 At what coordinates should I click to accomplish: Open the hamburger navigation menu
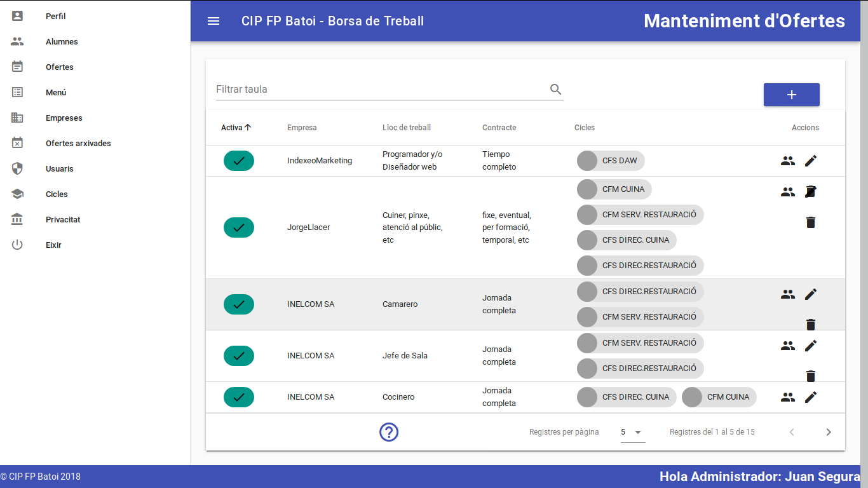click(x=214, y=21)
